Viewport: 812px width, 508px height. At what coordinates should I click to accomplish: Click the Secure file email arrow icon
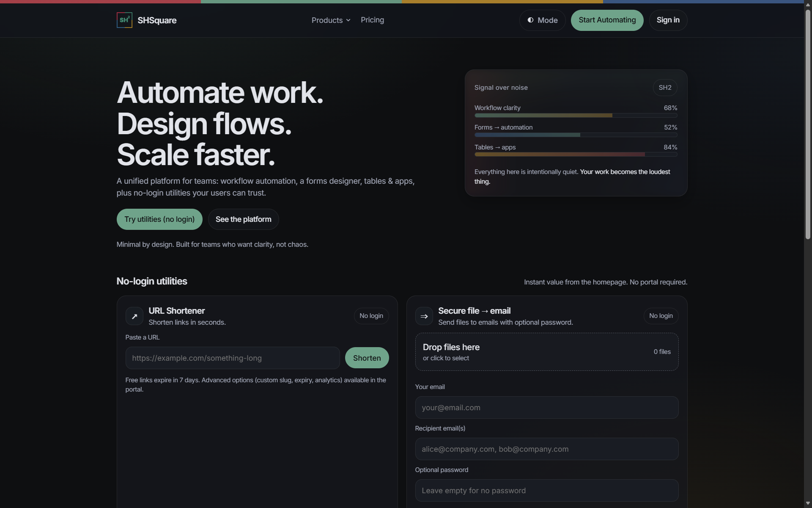point(424,316)
